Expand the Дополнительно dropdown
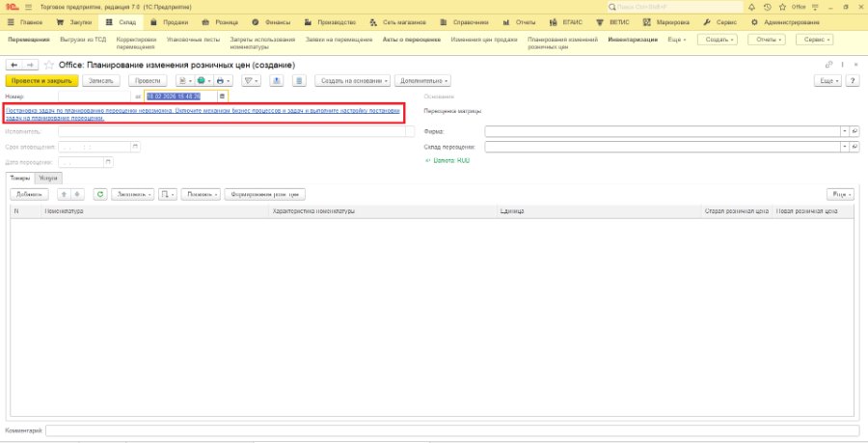Image resolution: width=868 pixels, height=443 pixels. tap(422, 81)
